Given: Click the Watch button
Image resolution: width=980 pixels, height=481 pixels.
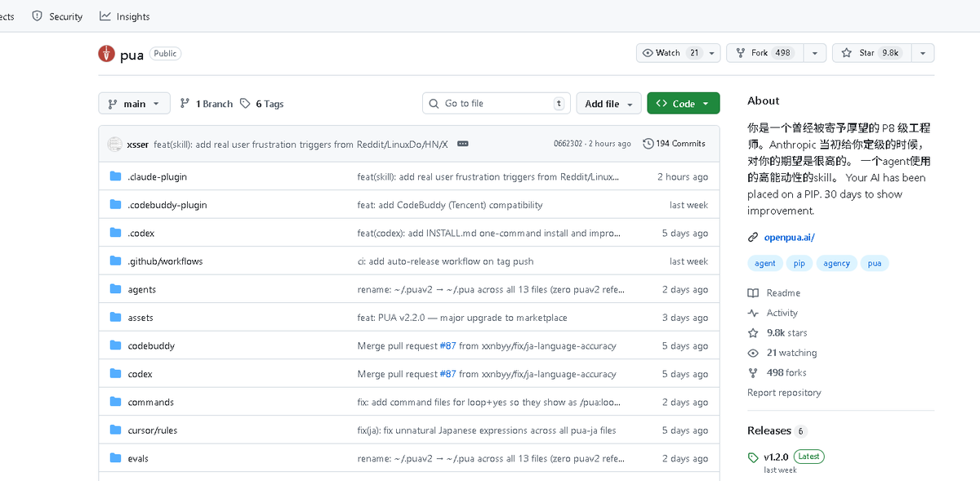Looking at the screenshot, I should (x=671, y=53).
